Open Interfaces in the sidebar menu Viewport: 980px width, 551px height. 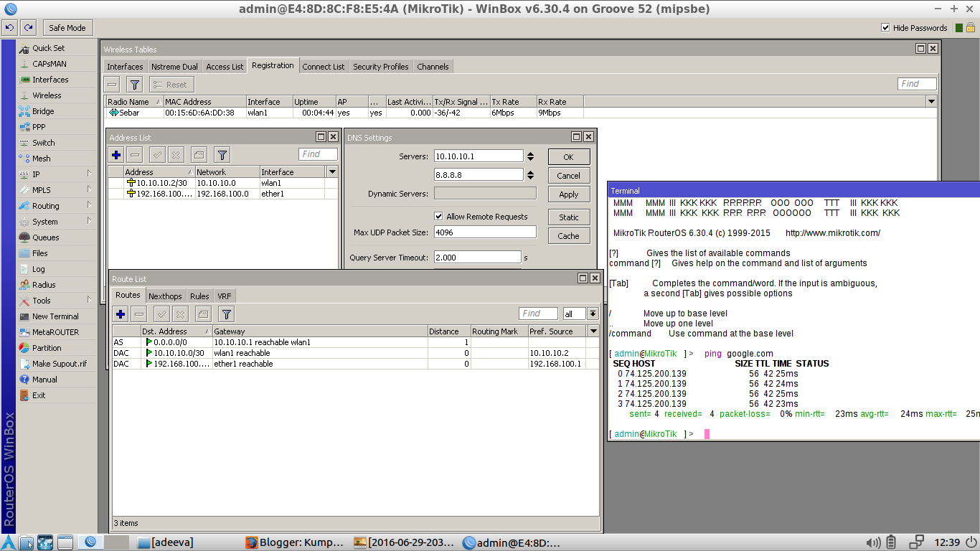(50, 80)
